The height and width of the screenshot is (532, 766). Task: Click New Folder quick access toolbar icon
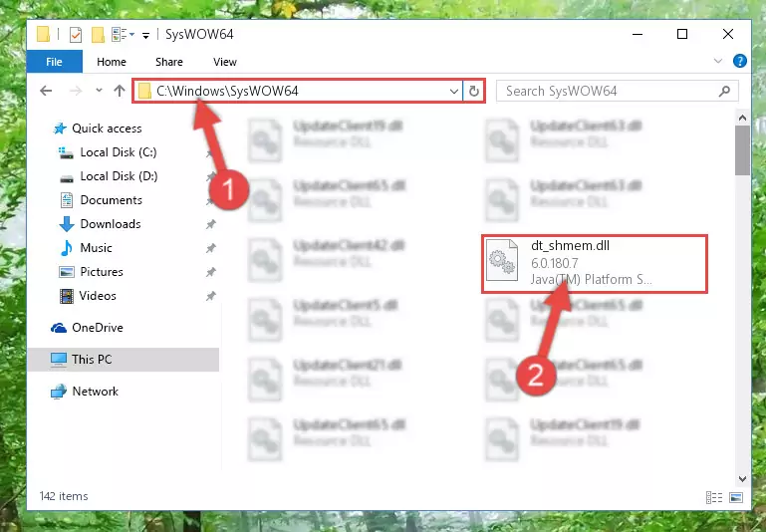click(99, 34)
